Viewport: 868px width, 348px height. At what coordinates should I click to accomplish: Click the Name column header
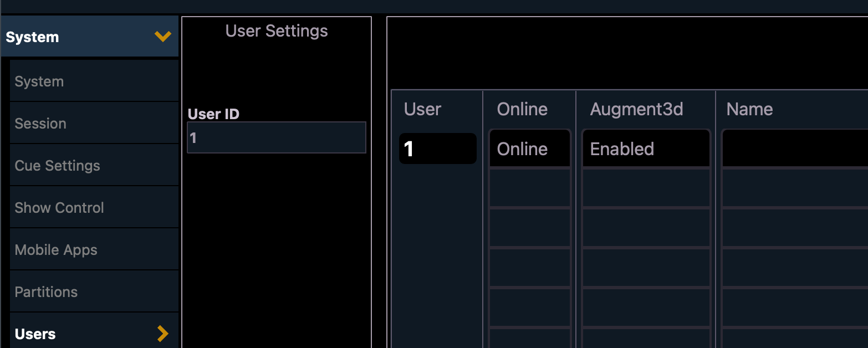click(x=749, y=109)
